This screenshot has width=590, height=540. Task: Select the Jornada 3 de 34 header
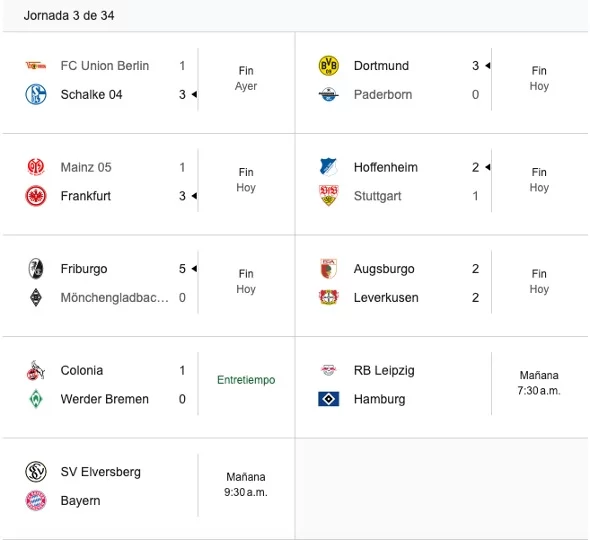69,16
